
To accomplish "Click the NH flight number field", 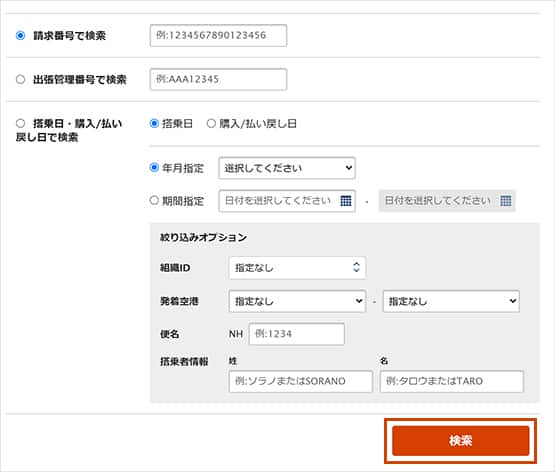I will point(297,334).
